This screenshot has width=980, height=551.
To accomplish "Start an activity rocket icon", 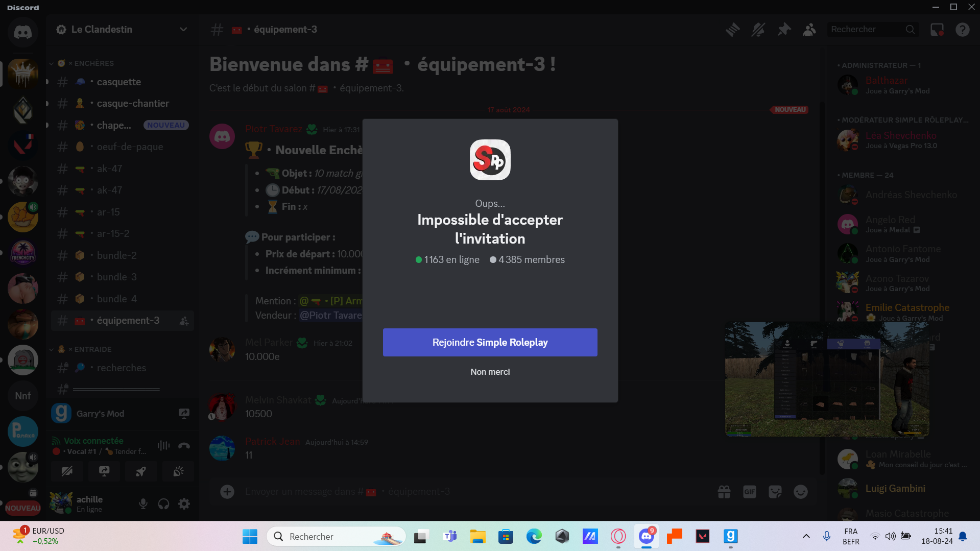I will [141, 471].
